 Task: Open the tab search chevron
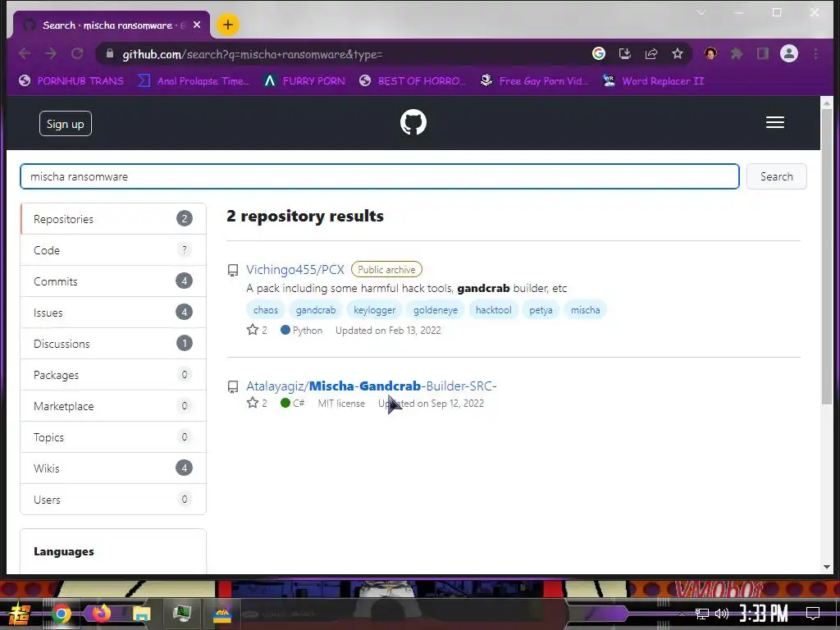(x=701, y=11)
